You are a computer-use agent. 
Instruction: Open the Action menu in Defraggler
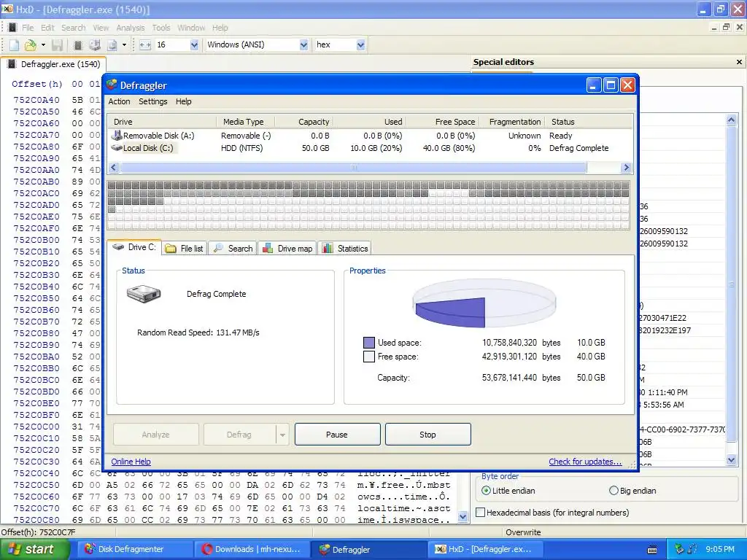click(119, 101)
